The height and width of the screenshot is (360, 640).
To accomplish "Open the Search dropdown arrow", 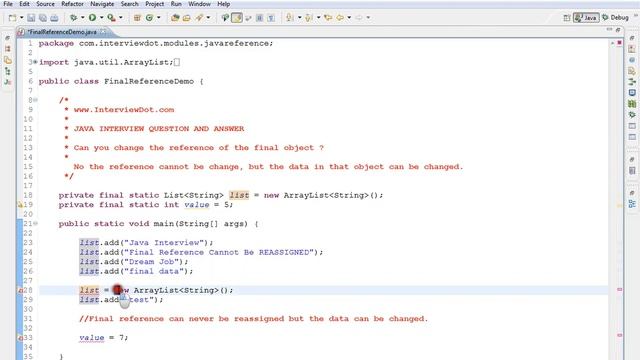I will click(208, 18).
